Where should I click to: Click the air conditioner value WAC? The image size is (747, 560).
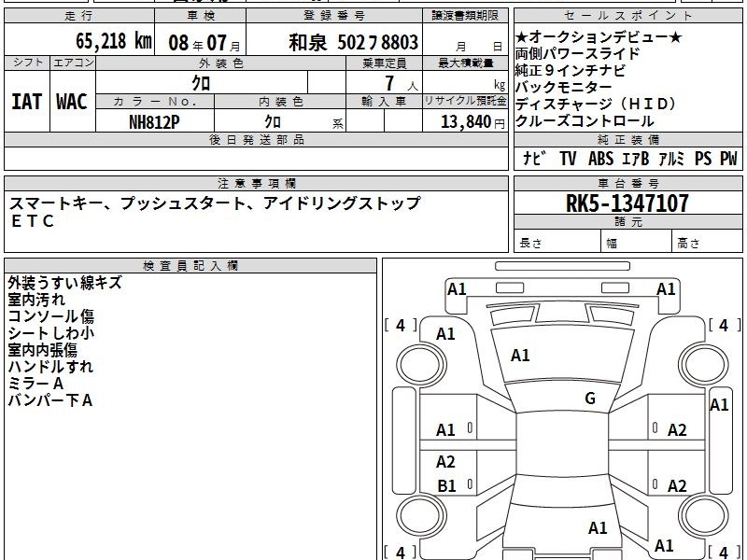tap(72, 102)
